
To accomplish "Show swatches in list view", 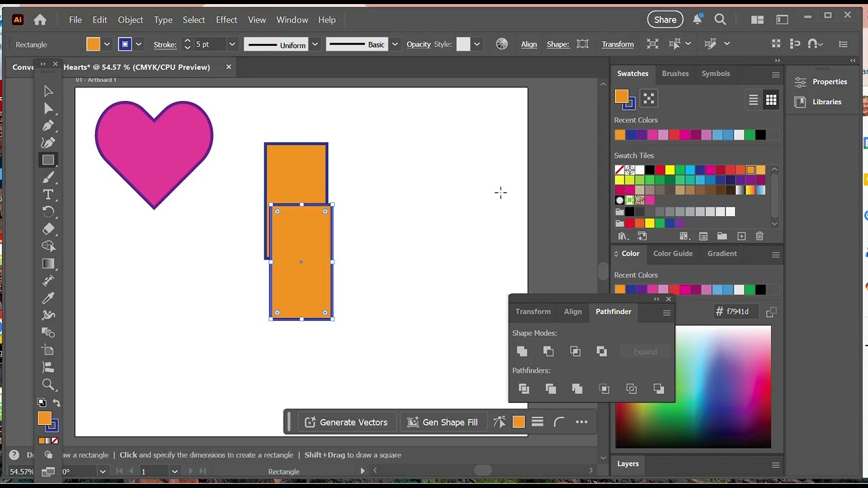I will click(x=753, y=100).
